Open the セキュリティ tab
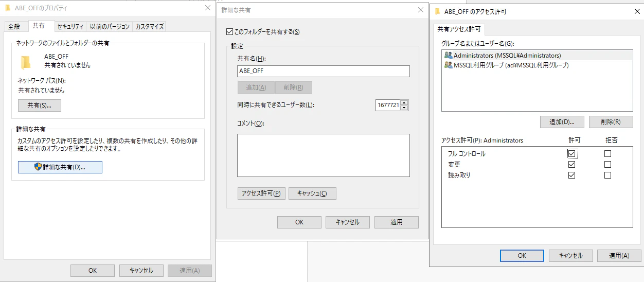644x282 pixels. point(70,27)
